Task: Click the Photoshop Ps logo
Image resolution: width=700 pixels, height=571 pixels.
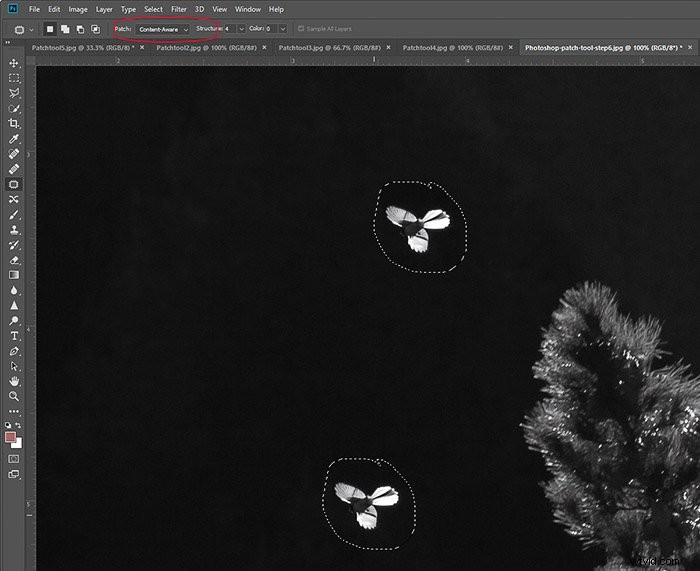Action: tap(13, 8)
